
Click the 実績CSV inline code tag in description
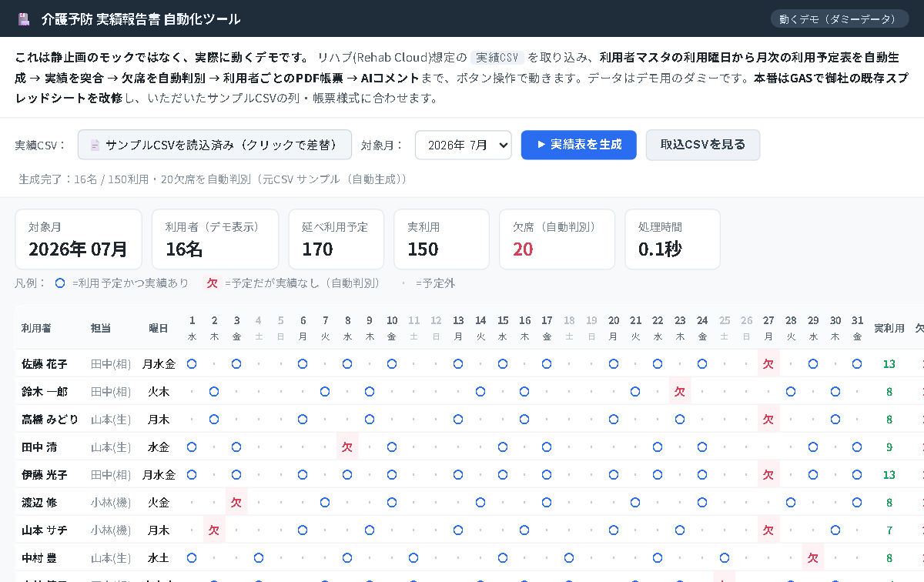pos(497,58)
